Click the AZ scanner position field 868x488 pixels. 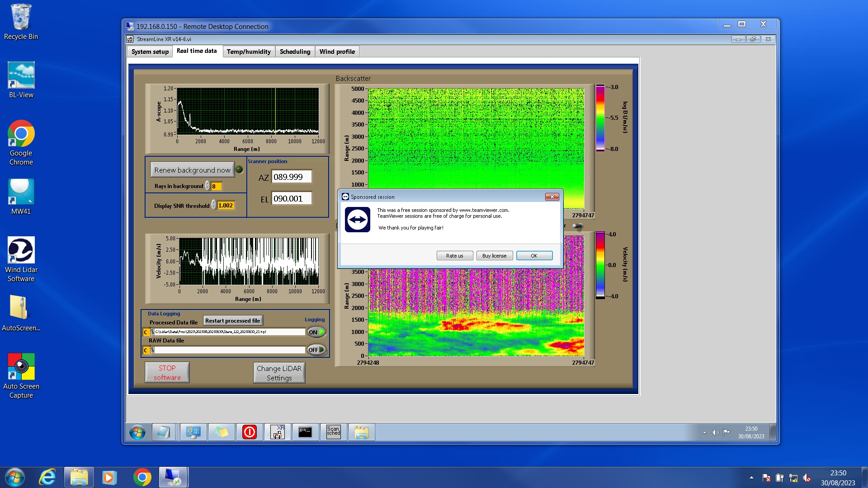(x=291, y=177)
